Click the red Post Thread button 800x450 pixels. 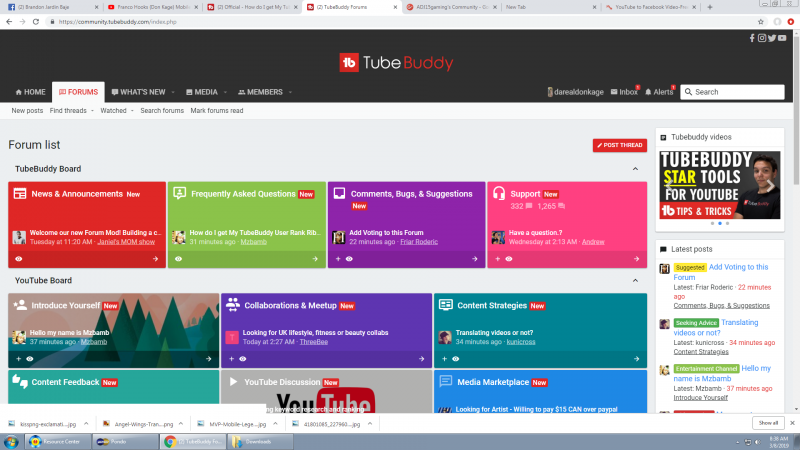(x=619, y=145)
